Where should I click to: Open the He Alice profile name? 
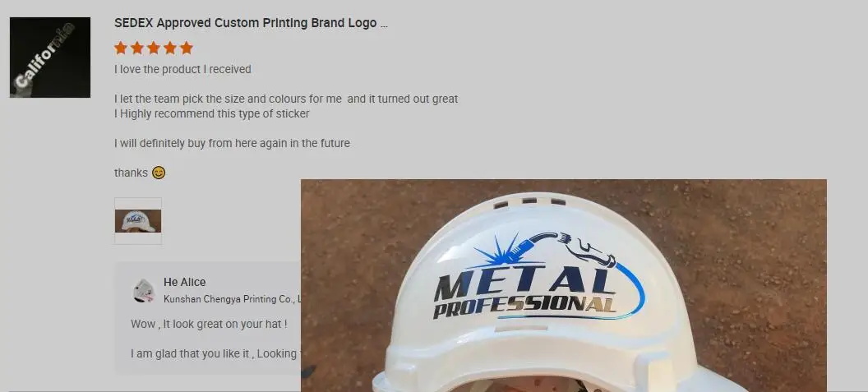pos(184,282)
